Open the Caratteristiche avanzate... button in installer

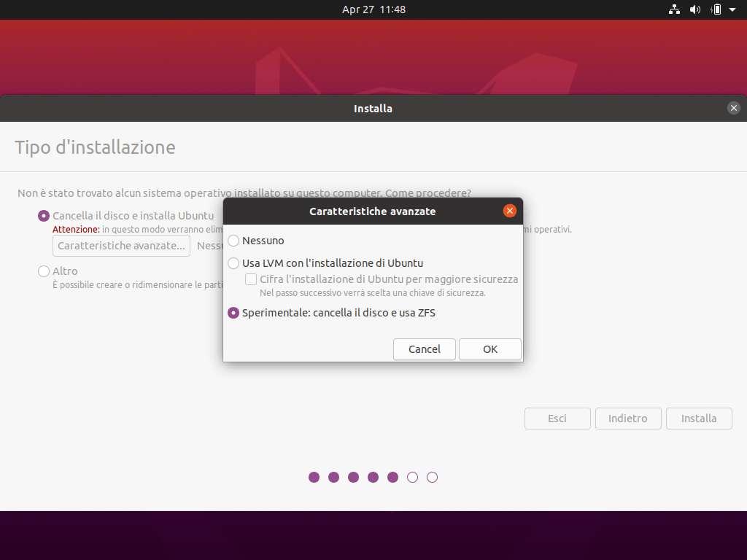[122, 246]
